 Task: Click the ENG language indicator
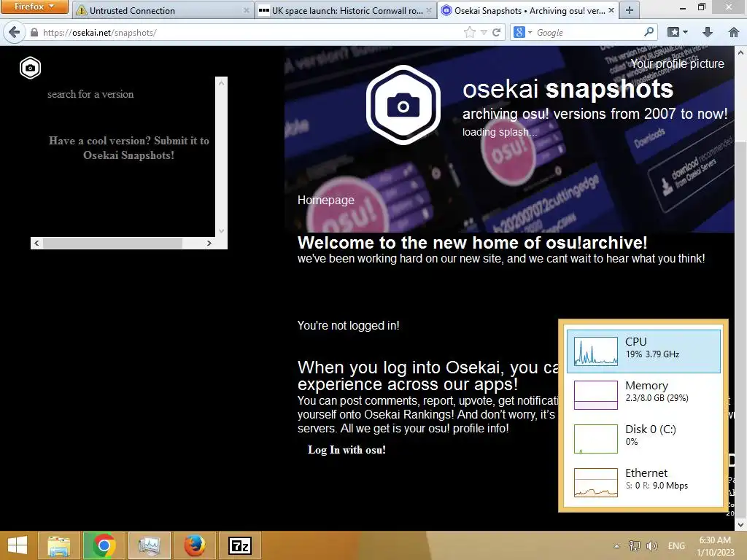[x=676, y=546]
